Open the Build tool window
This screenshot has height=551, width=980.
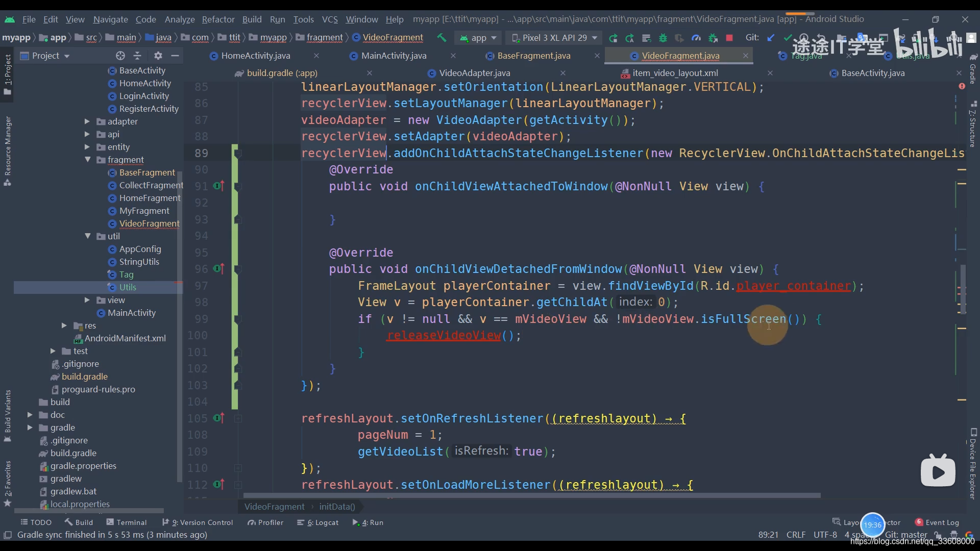(x=79, y=522)
